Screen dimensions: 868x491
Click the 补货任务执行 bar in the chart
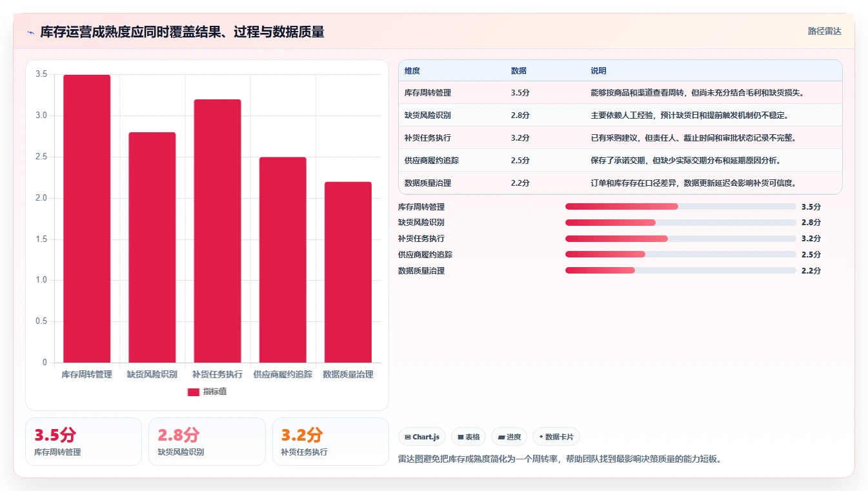[x=217, y=231]
